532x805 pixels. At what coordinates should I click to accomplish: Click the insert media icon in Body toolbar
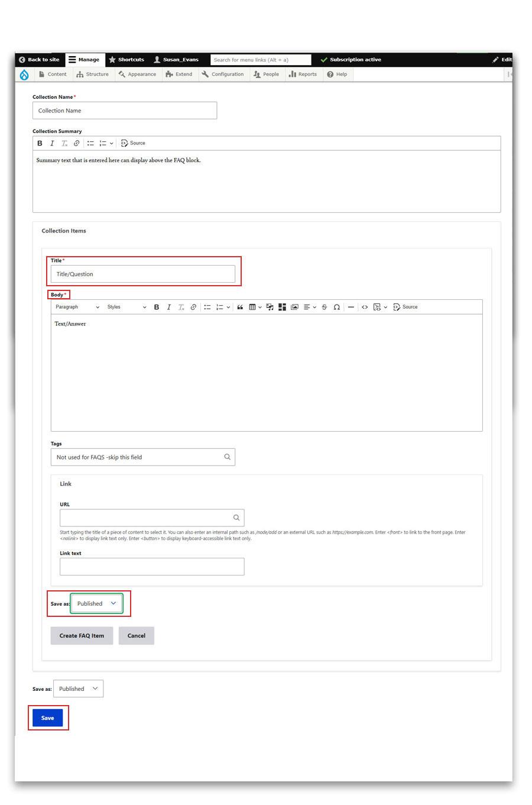270,307
